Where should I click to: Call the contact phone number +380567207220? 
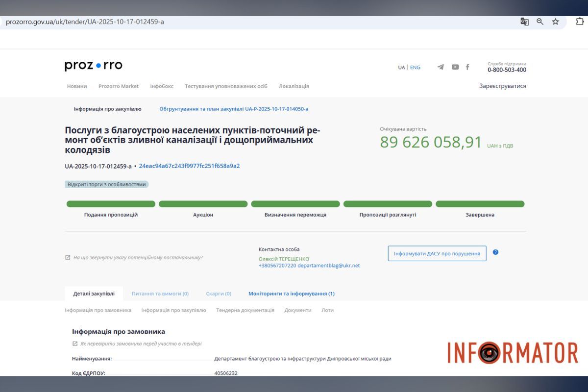pos(277,266)
